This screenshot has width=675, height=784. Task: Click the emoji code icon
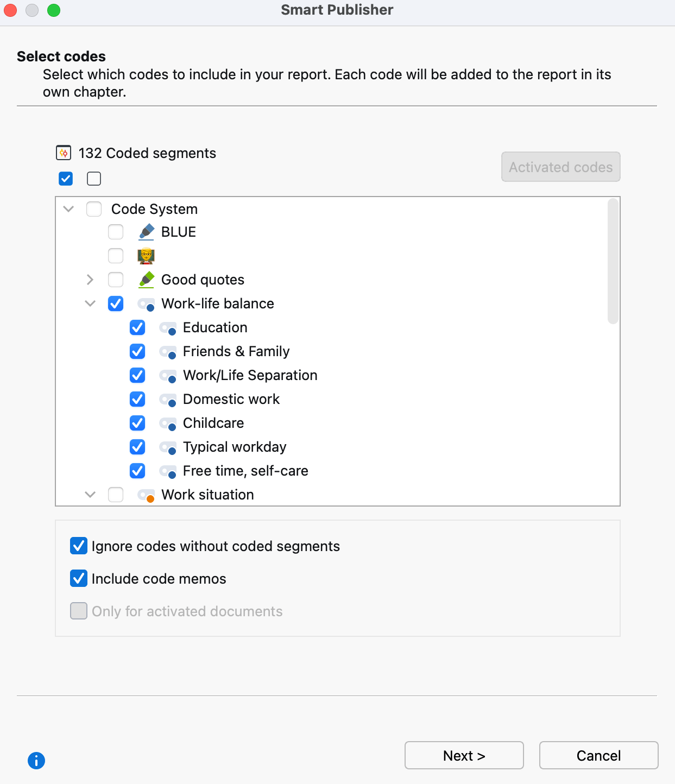tap(146, 256)
